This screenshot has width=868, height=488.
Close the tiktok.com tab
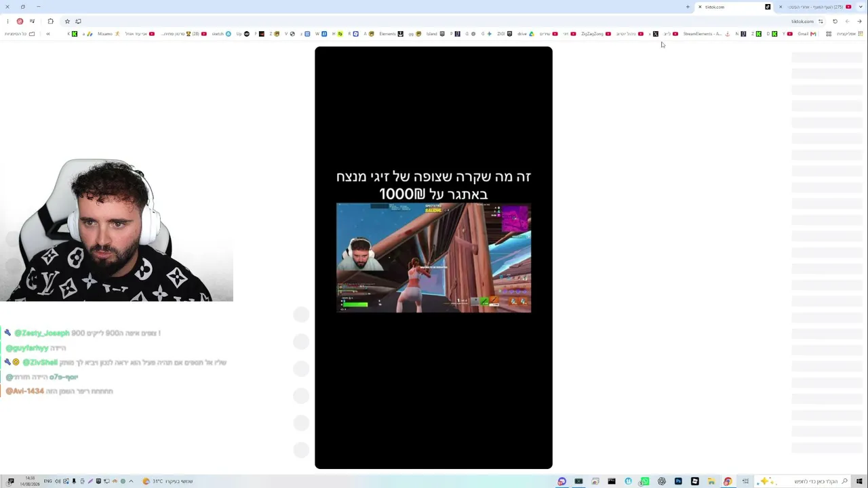pyautogui.click(x=700, y=7)
